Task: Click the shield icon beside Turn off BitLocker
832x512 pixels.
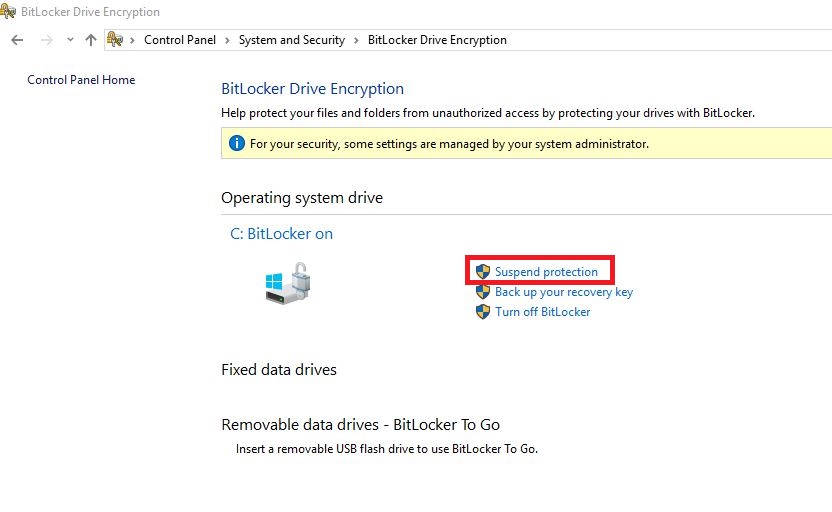Action: point(483,312)
